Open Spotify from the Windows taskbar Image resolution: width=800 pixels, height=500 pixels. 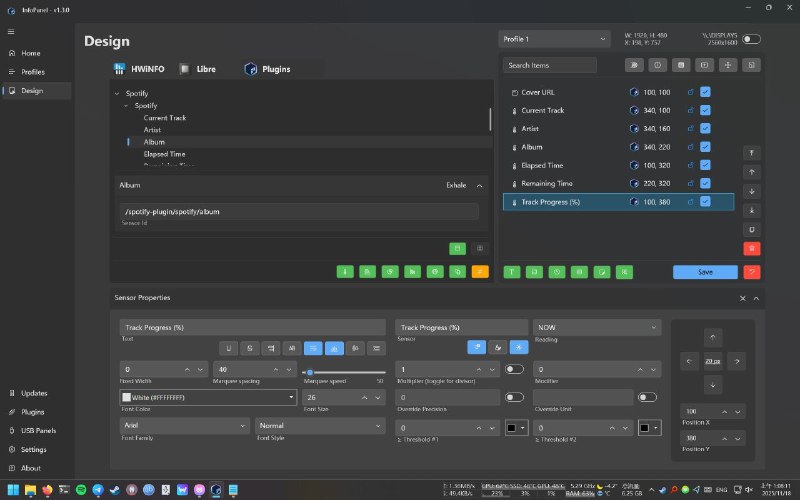(81, 491)
